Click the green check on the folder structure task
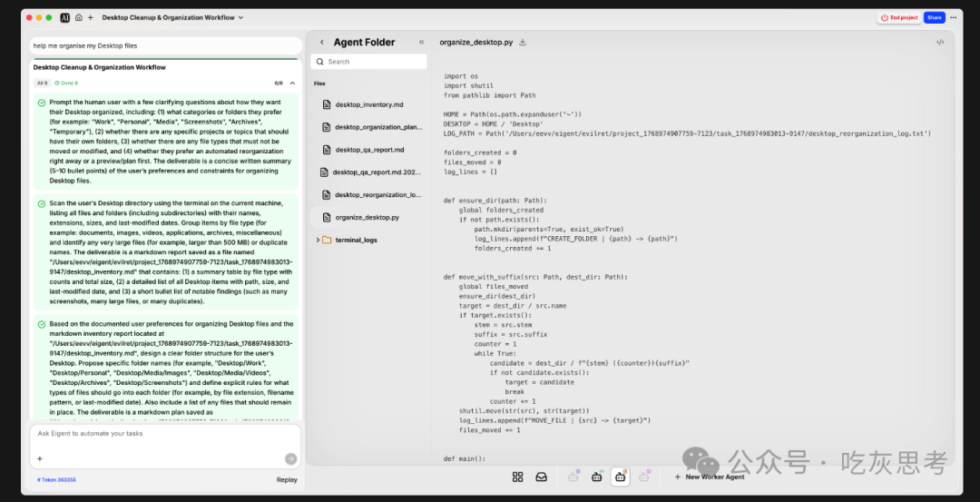The width and height of the screenshot is (980, 502). point(41,324)
